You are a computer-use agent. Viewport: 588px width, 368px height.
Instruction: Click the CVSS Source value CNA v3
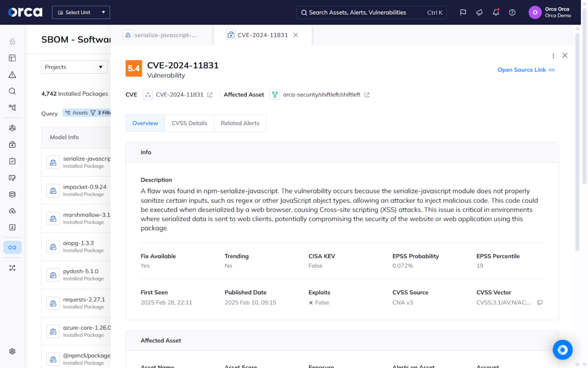[402, 303]
